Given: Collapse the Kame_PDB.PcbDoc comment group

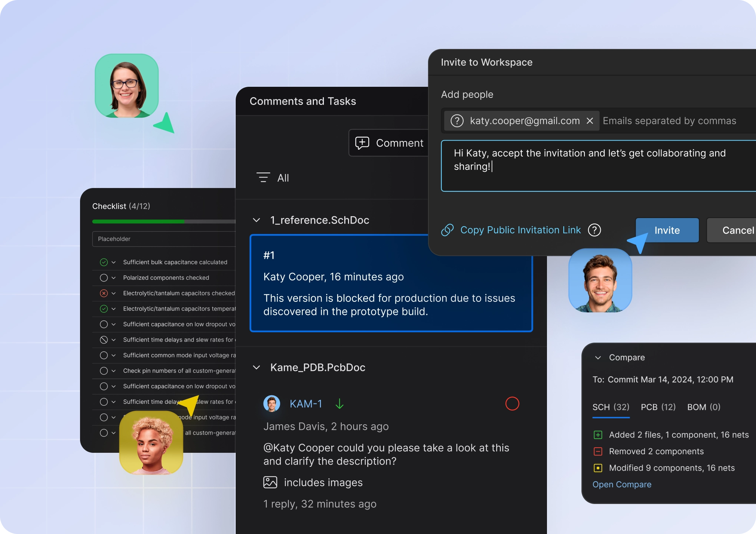Looking at the screenshot, I should tap(256, 367).
